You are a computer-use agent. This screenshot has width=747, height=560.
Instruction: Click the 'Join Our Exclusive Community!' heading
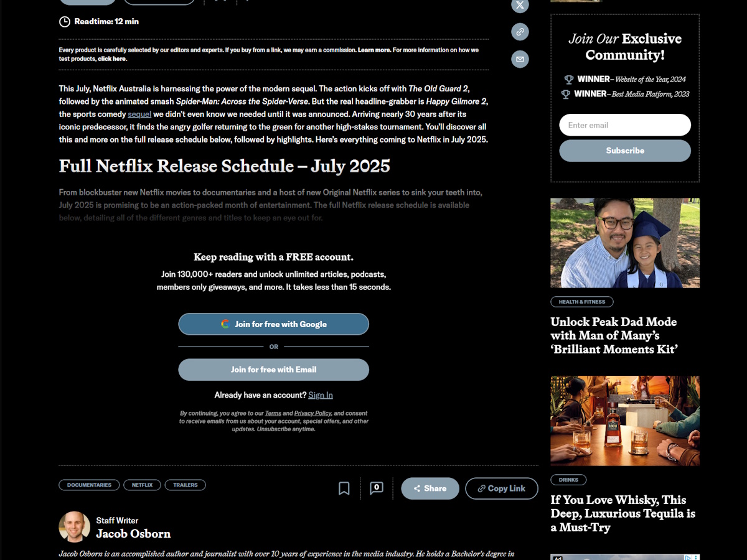click(625, 47)
